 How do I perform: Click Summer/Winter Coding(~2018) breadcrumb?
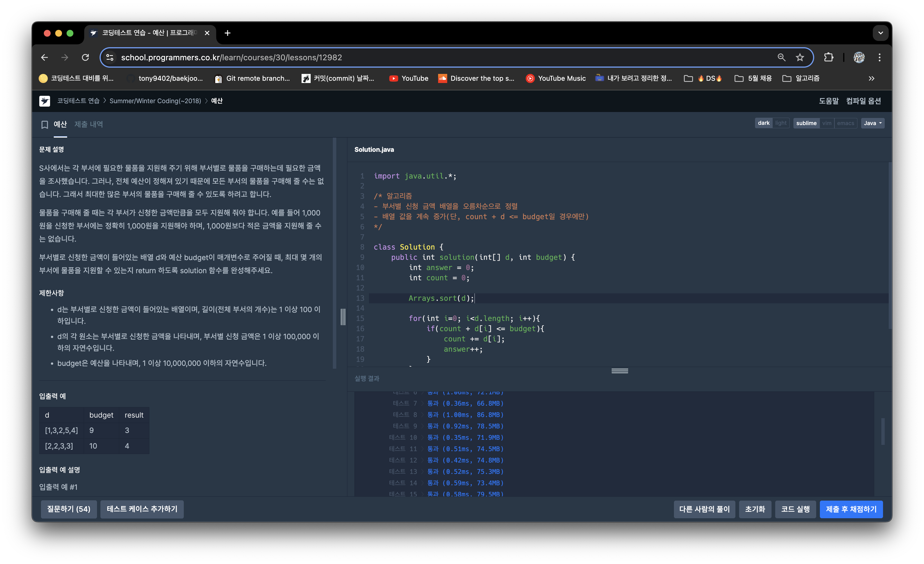point(155,101)
